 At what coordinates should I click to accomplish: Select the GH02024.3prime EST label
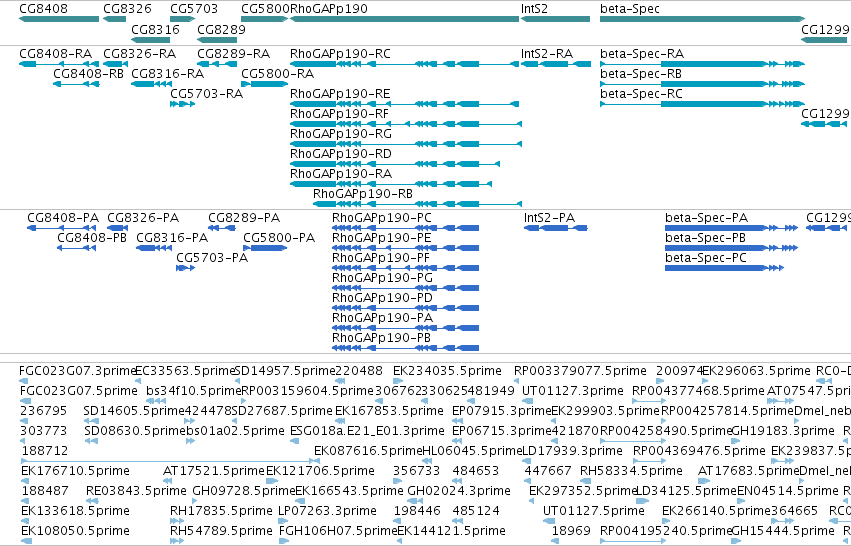459,491
